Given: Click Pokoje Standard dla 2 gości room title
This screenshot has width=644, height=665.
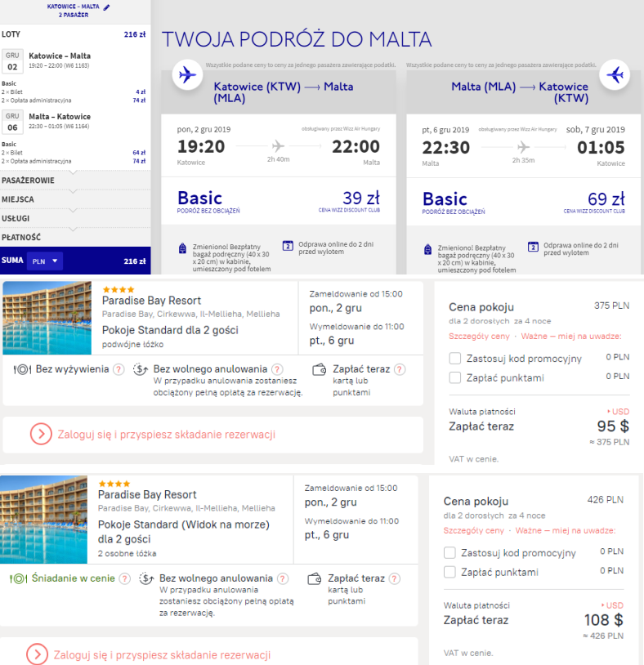Looking at the screenshot, I should [170, 330].
